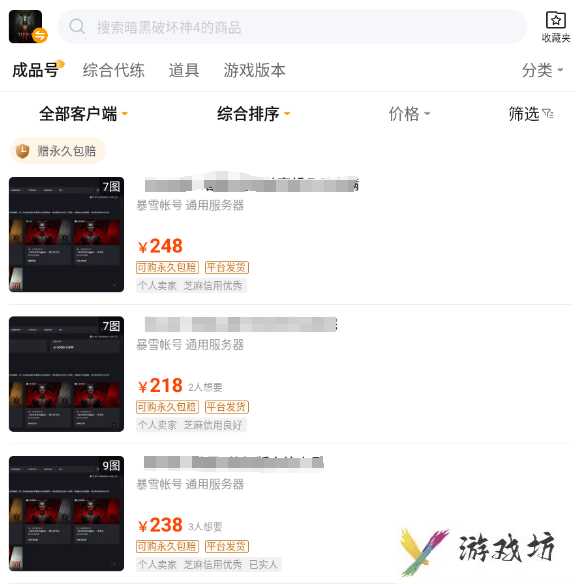Open the ¥248 listing thumbnail
Image resolution: width=576 pixels, height=584 pixels.
[66, 234]
